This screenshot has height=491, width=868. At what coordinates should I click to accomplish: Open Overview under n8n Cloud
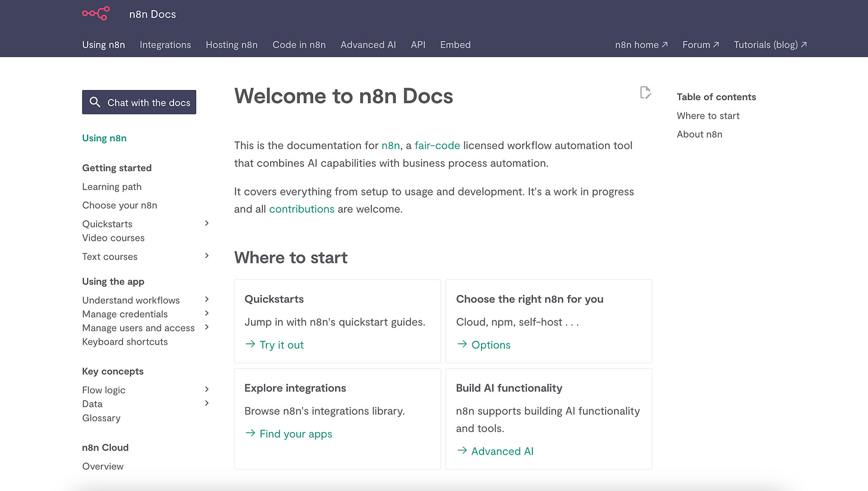(x=103, y=466)
